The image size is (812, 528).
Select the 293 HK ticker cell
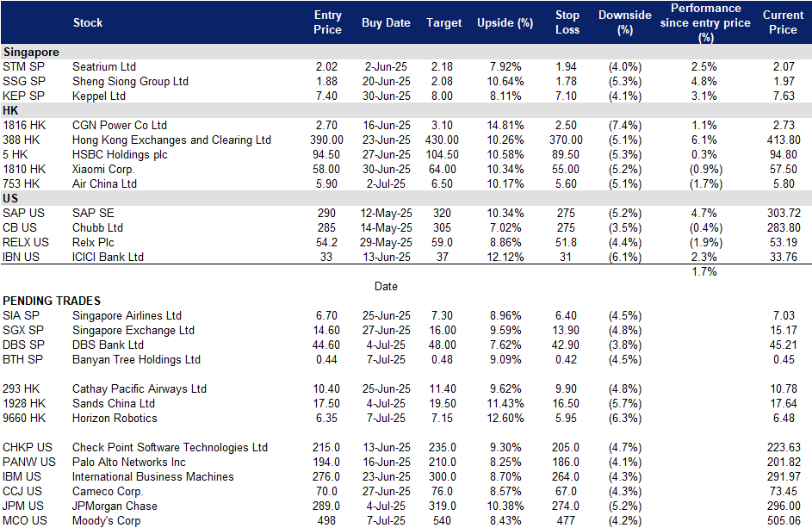[x=22, y=388]
